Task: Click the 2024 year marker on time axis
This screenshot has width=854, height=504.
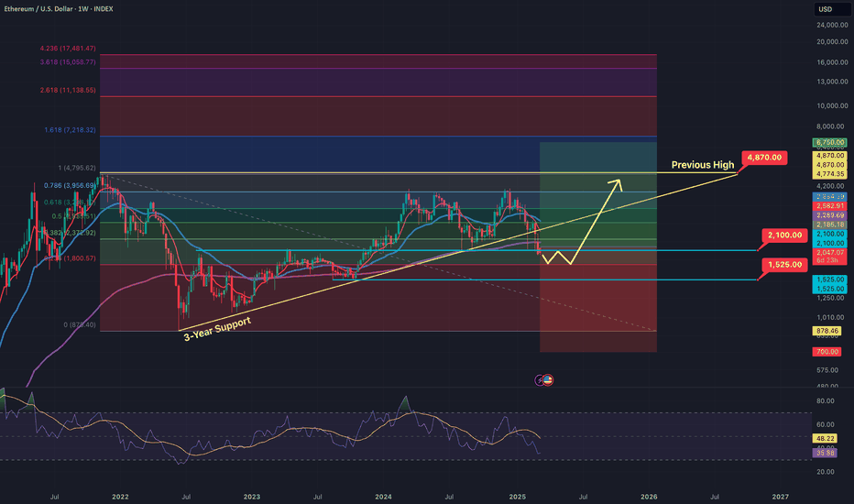Action: [383, 497]
